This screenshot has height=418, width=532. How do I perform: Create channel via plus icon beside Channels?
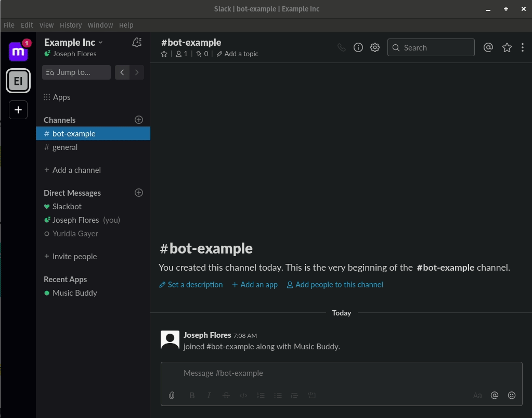[139, 120]
